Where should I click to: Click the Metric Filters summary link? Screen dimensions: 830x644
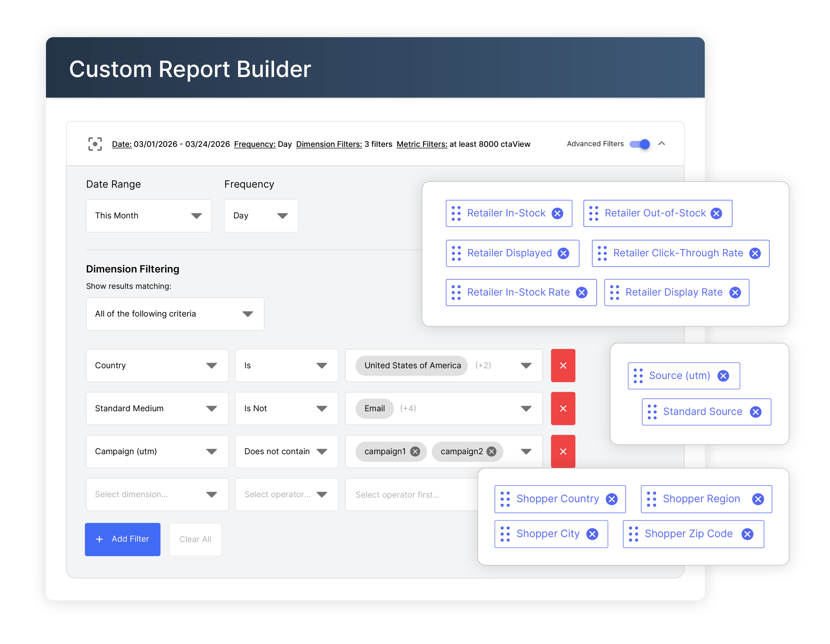[x=422, y=144]
